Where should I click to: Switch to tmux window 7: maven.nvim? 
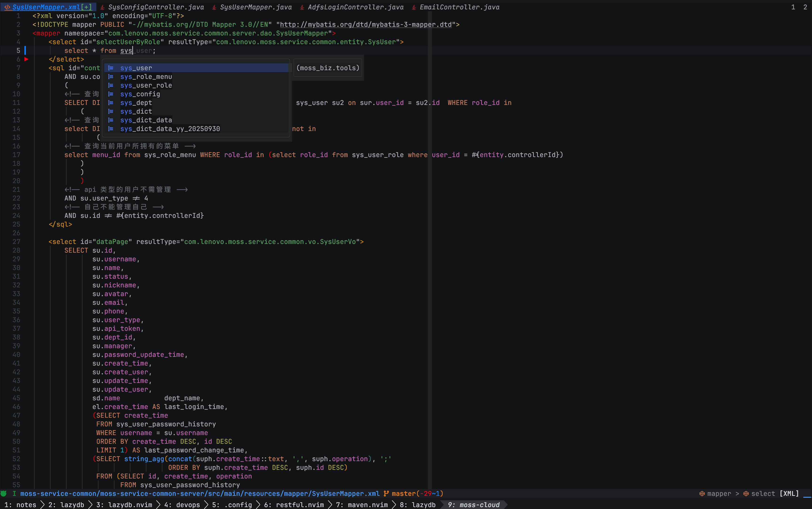coord(362,505)
